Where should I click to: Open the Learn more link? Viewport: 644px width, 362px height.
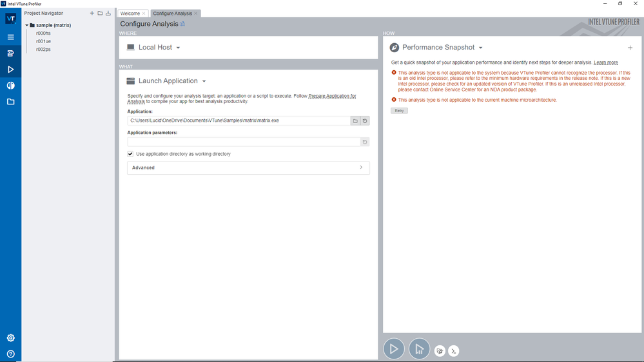(605, 62)
